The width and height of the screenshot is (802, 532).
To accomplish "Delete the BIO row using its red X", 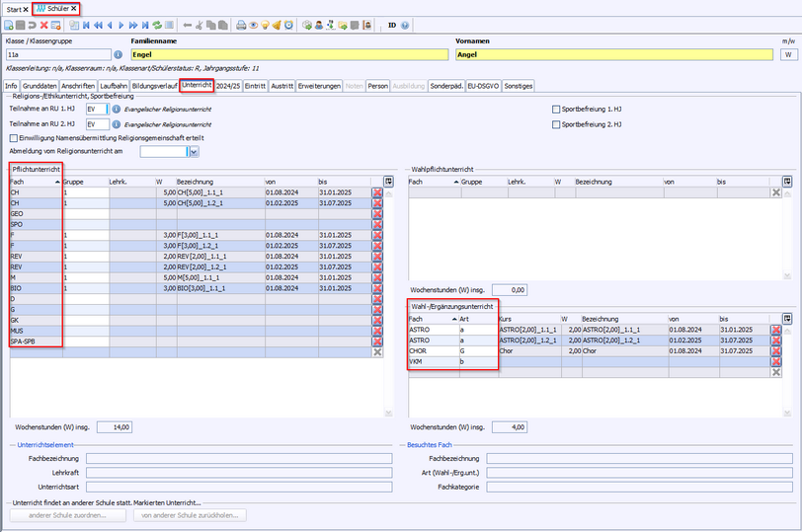I will point(377,288).
